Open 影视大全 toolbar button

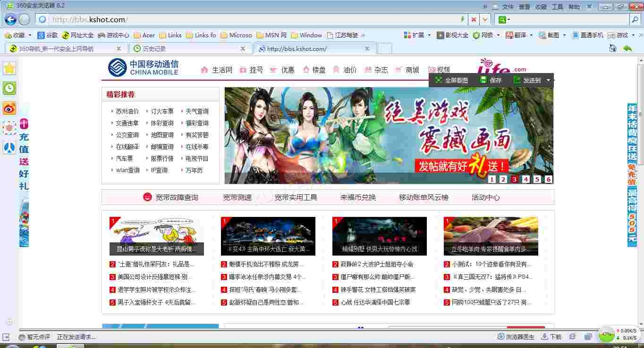coord(453,35)
